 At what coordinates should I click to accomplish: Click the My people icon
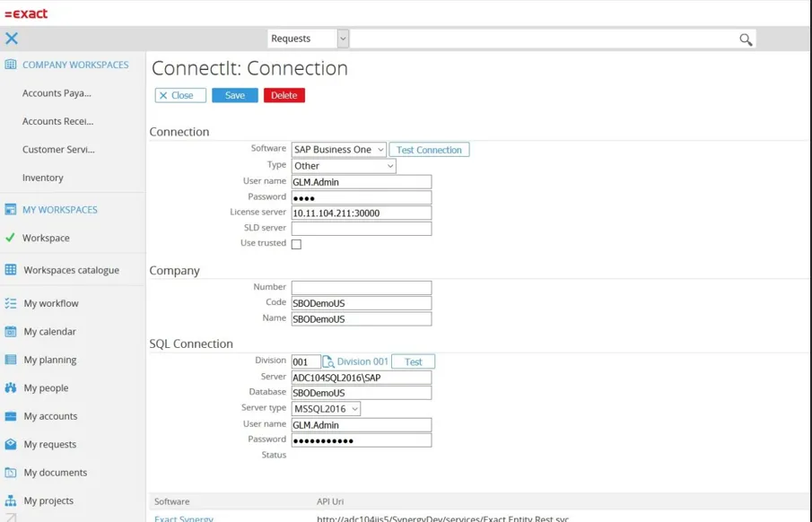(x=11, y=387)
